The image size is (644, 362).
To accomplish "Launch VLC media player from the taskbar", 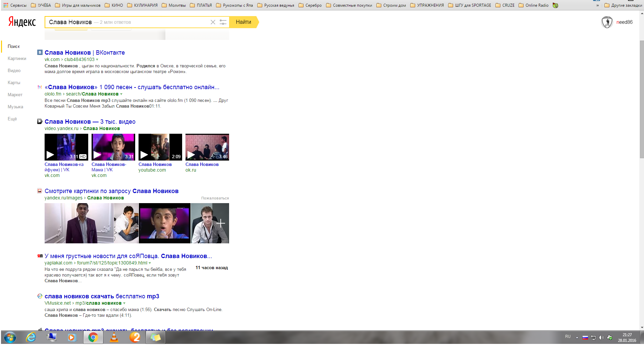I will click(x=114, y=337).
